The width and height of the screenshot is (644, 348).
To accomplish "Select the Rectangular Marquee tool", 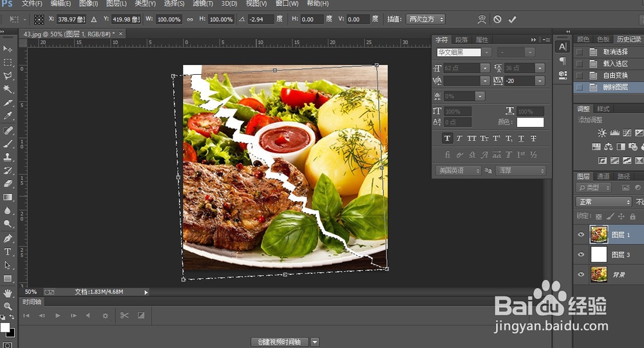I will [7, 63].
